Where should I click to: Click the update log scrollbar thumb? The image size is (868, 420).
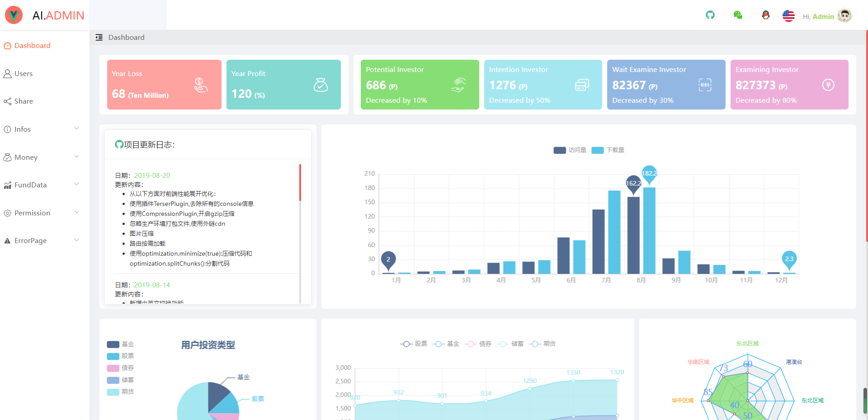[x=300, y=182]
